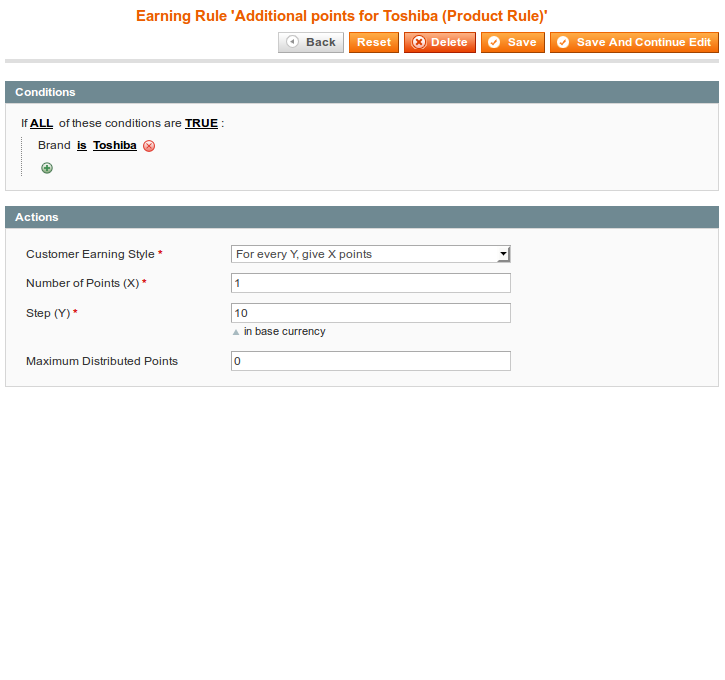Reset the earning rule form
This screenshot has height=680, width=725.
click(x=374, y=43)
